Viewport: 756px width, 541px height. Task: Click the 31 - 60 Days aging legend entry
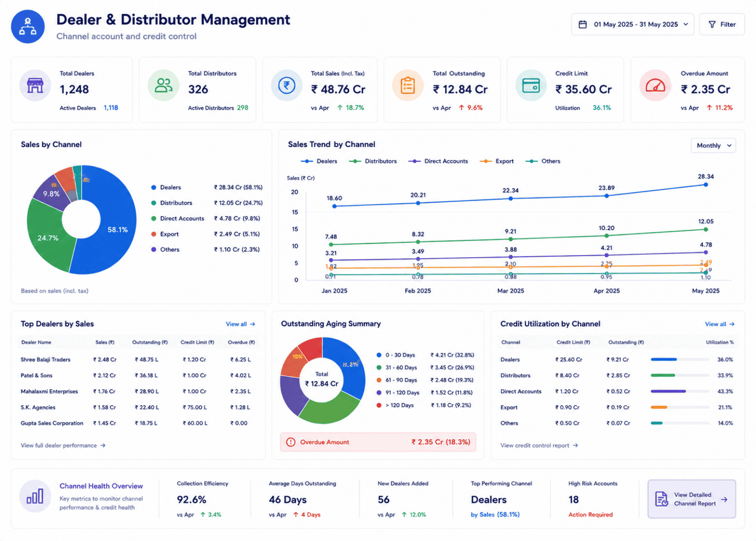425,367
